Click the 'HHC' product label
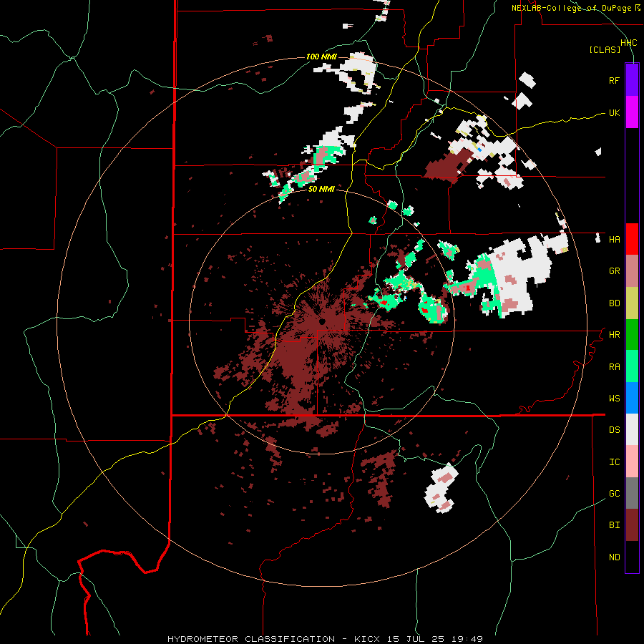644x644 pixels. (629, 43)
